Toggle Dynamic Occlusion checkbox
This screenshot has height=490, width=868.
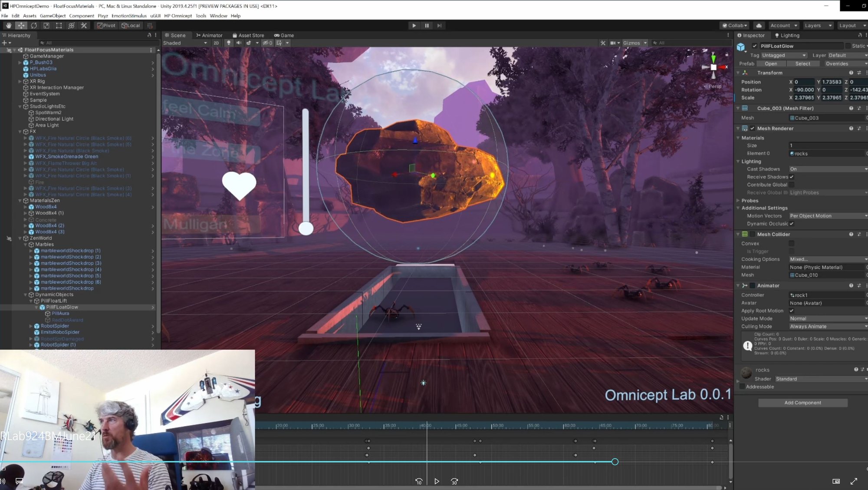[792, 224]
